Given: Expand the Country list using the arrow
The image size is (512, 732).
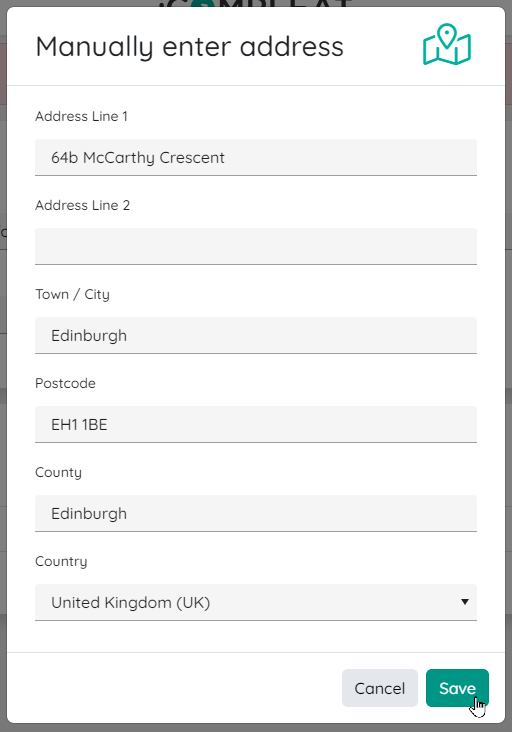Looking at the screenshot, I should click(464, 602).
